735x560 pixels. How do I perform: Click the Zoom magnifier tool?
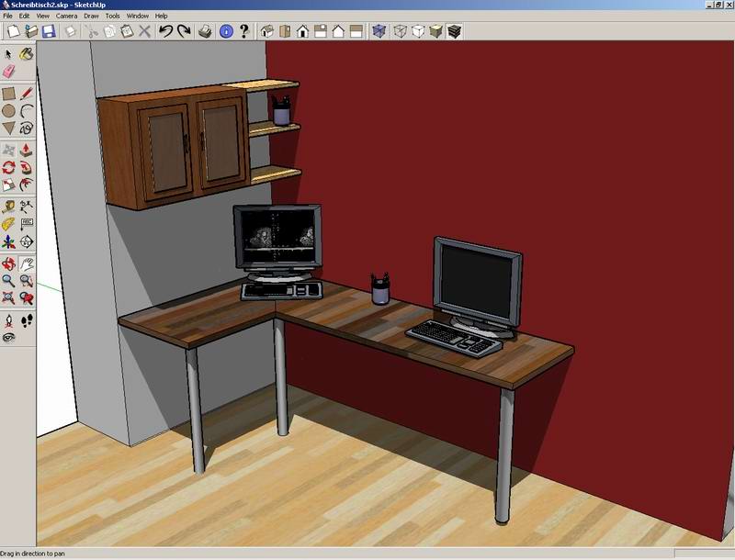tap(9, 281)
